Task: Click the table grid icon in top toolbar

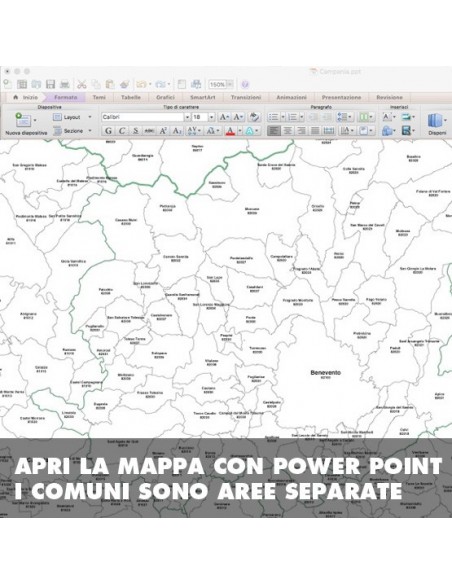Action: point(22,84)
